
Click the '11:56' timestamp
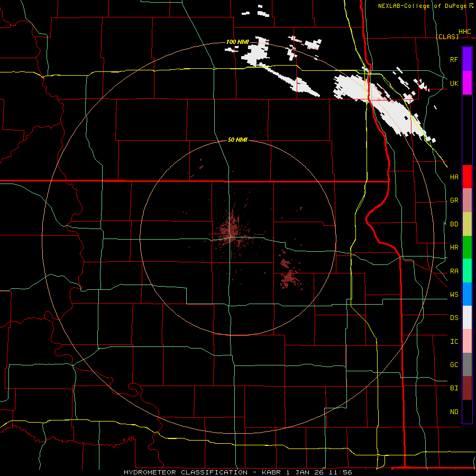tap(342, 472)
